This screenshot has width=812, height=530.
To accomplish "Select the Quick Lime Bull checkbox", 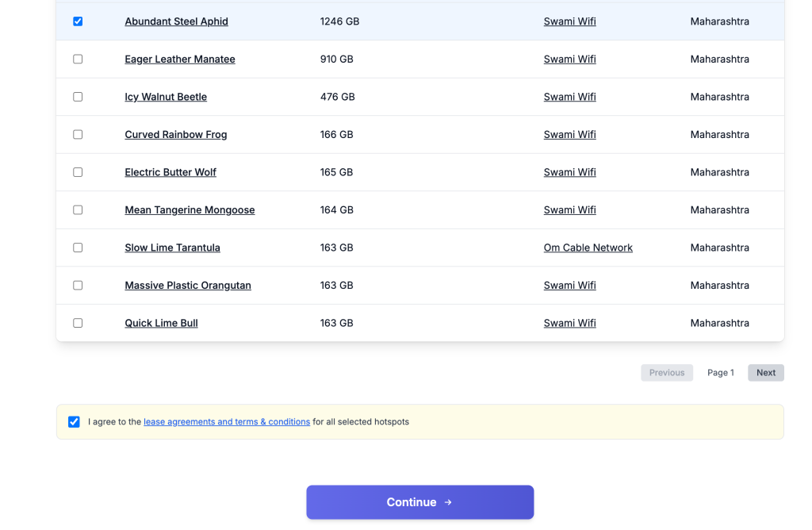I will point(78,323).
